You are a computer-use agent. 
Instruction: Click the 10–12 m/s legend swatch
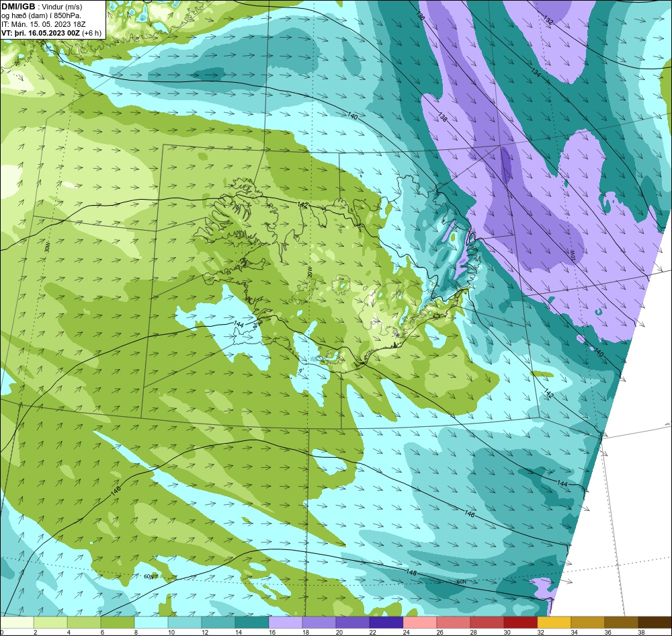(x=185, y=623)
